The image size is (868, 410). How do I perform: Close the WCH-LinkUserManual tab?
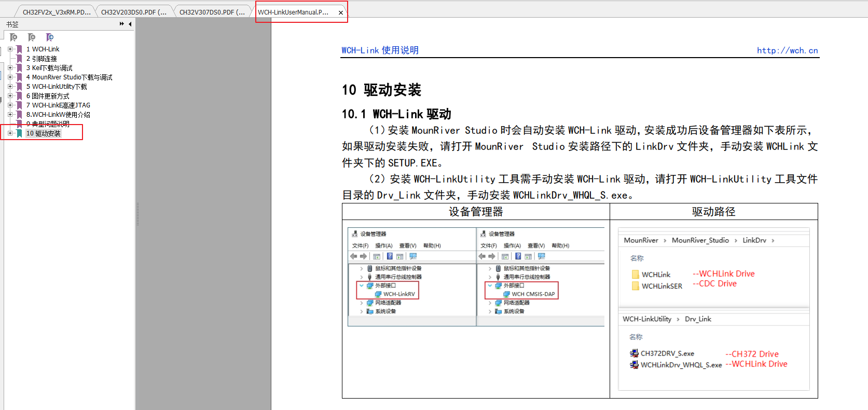coord(341,12)
